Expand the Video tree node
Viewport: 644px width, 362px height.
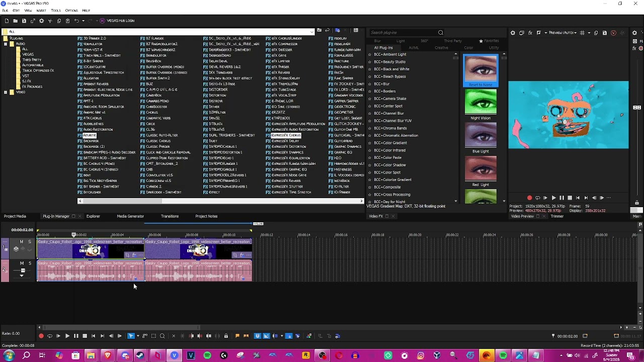click(x=6, y=92)
